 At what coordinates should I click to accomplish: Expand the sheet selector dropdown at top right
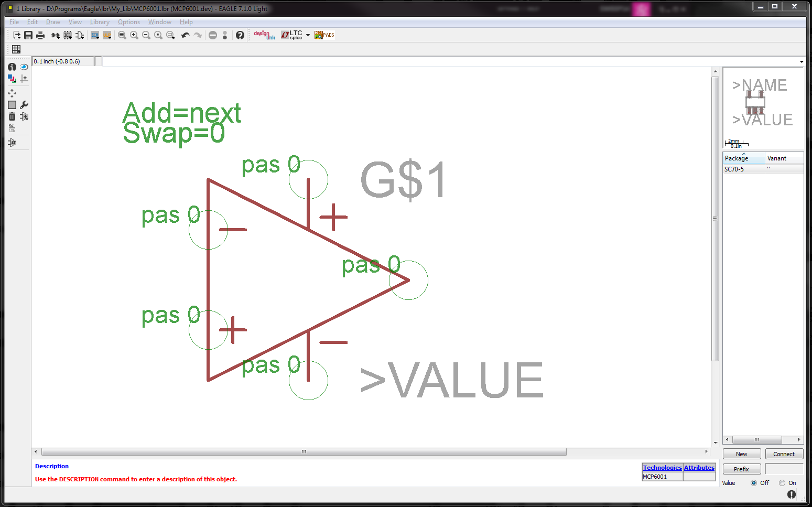coord(801,61)
